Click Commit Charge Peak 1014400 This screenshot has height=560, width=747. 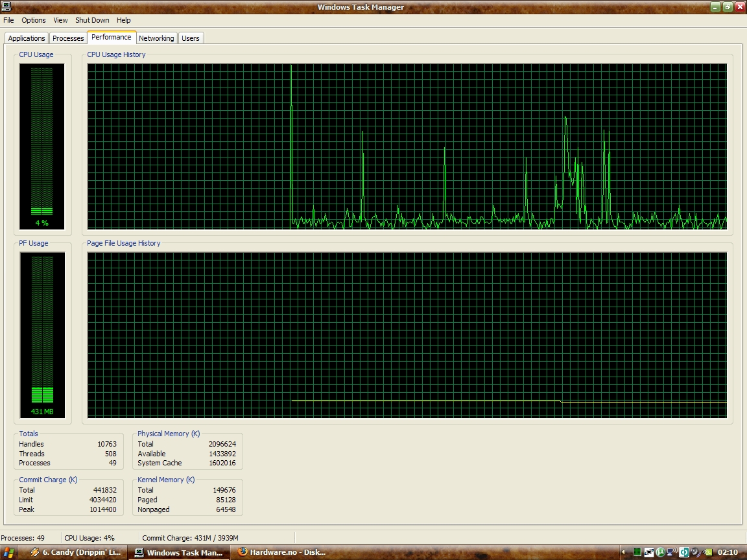pos(103,509)
